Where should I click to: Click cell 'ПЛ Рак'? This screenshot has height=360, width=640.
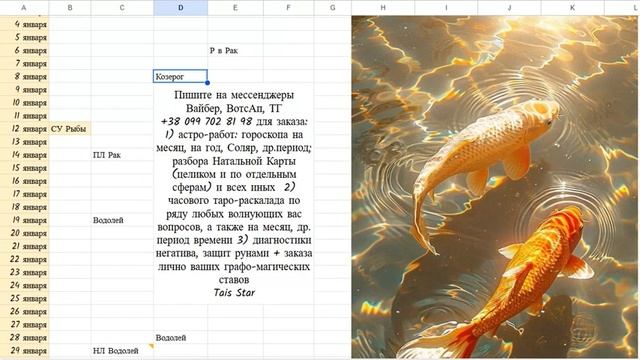(122, 155)
